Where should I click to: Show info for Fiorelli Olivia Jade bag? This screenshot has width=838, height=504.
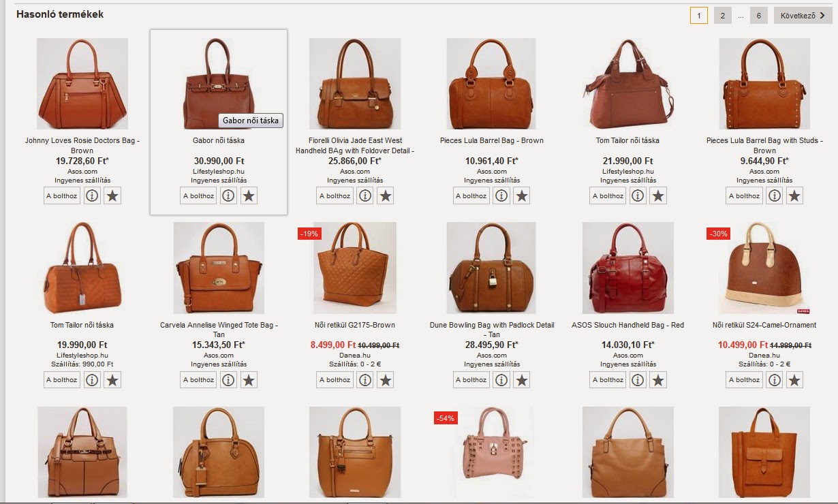[365, 196]
